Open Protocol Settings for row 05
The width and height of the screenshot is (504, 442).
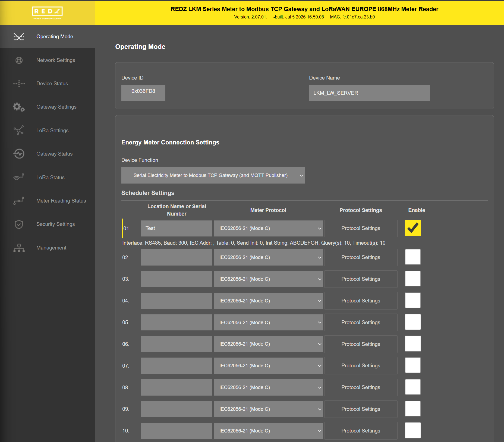(361, 323)
